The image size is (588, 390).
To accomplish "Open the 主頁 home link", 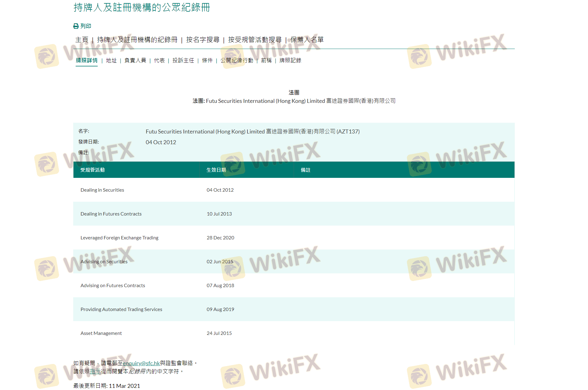I will pos(82,40).
